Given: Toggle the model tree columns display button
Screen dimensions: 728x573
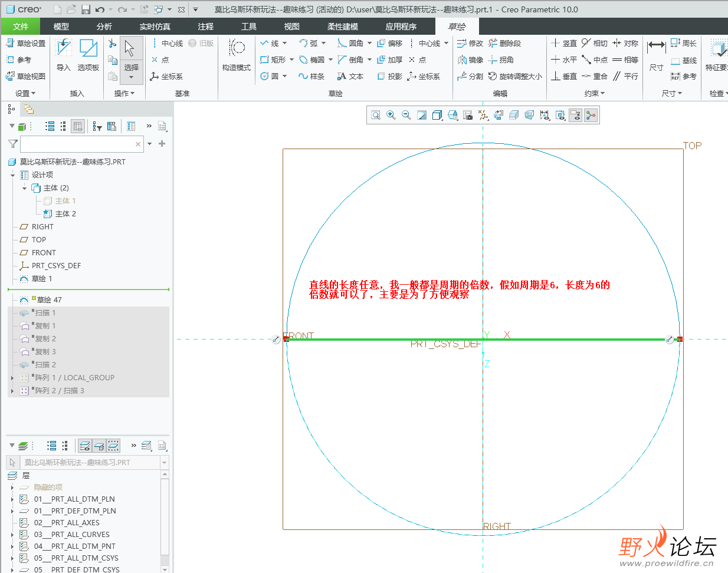Looking at the screenshot, I should click(78, 126).
